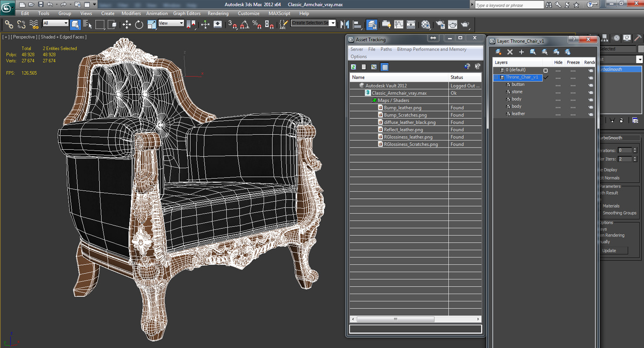Viewport: 644px width, 348px height.
Task: Open Paths menu in Asset Tracking
Action: coord(386,50)
